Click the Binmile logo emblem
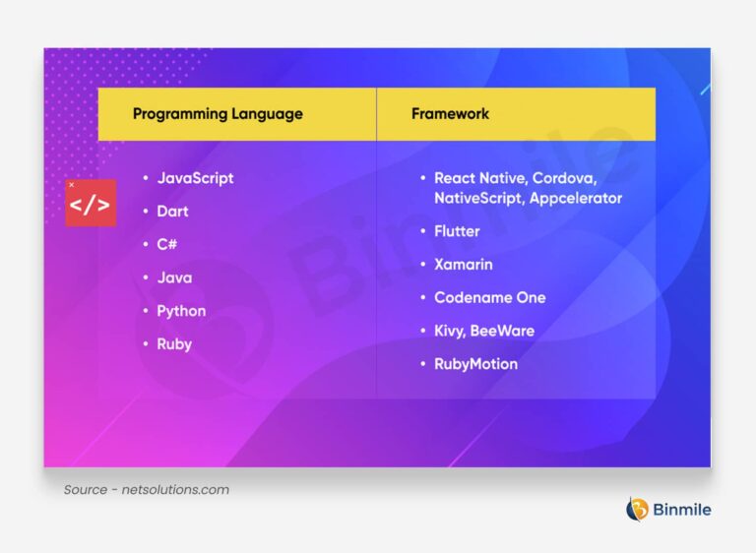Viewport: 756px width, 553px height. [x=638, y=509]
